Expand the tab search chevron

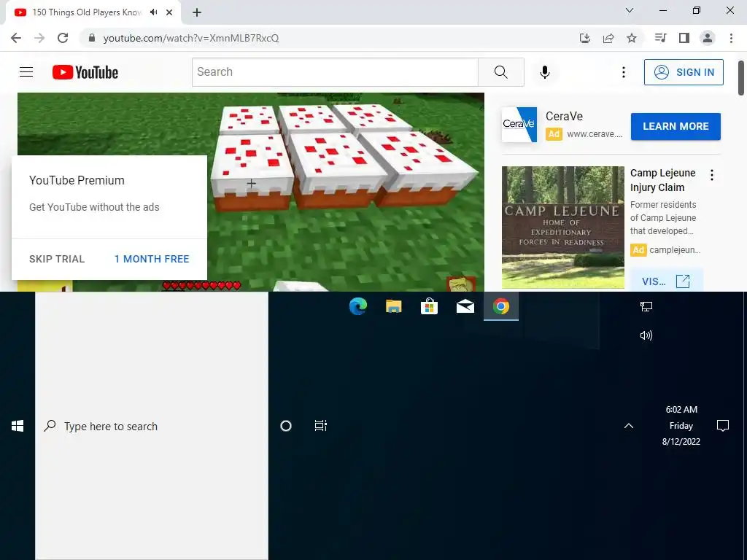630,10
